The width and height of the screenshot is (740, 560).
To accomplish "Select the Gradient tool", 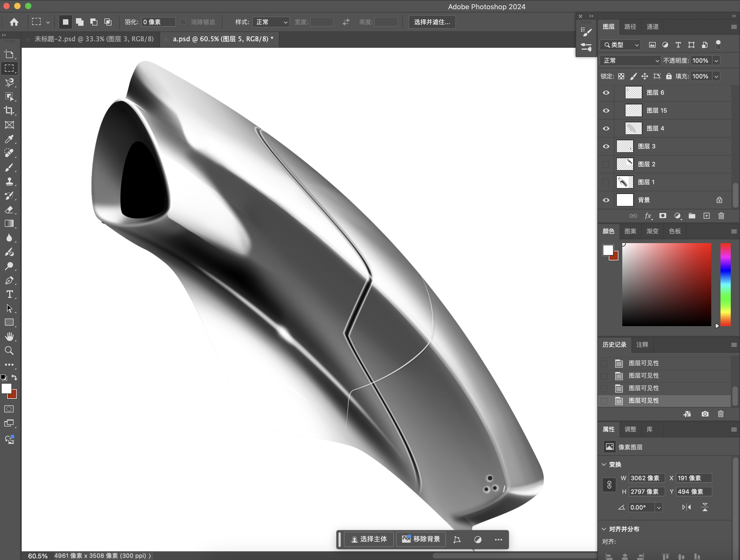I will pyautogui.click(x=9, y=224).
